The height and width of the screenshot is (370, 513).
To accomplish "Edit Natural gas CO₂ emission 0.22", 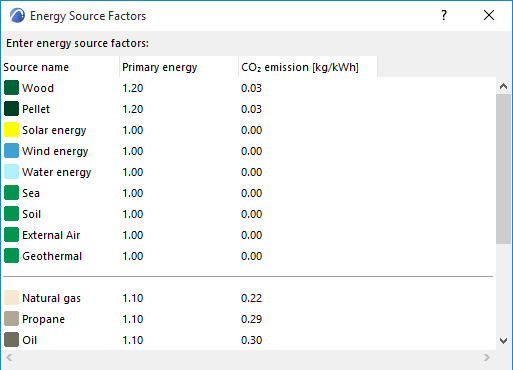I will 252,298.
